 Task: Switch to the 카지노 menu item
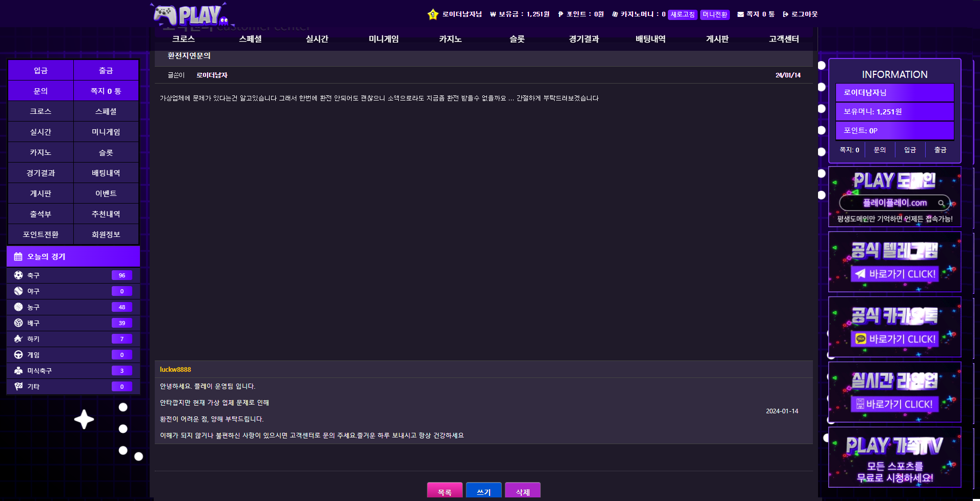(449, 38)
